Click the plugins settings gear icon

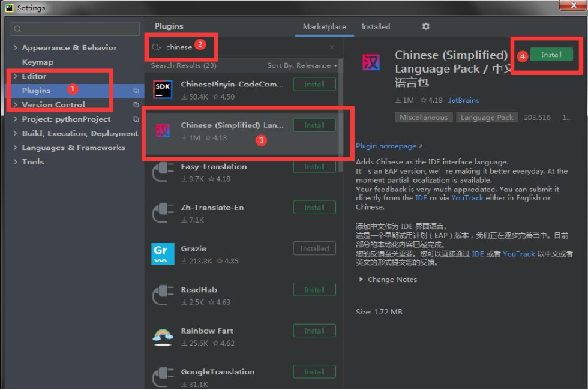tap(425, 26)
